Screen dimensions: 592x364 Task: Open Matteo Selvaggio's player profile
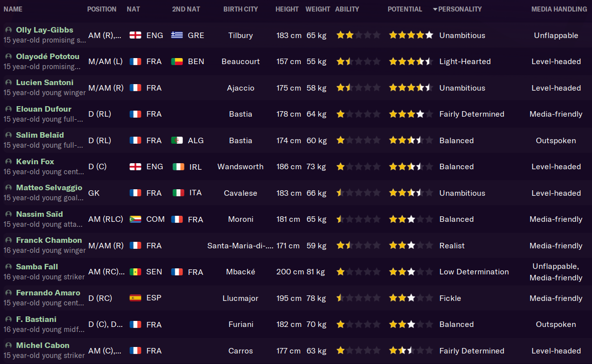(x=49, y=188)
